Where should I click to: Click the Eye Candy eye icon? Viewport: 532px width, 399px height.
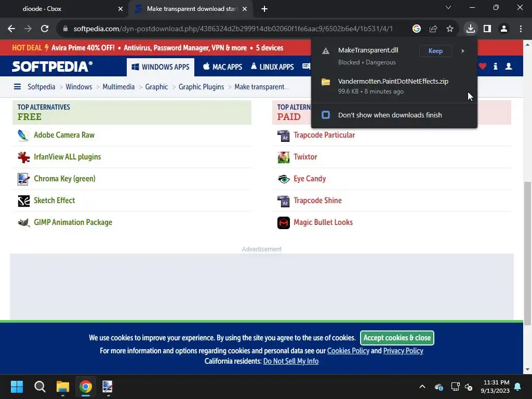coord(284,179)
